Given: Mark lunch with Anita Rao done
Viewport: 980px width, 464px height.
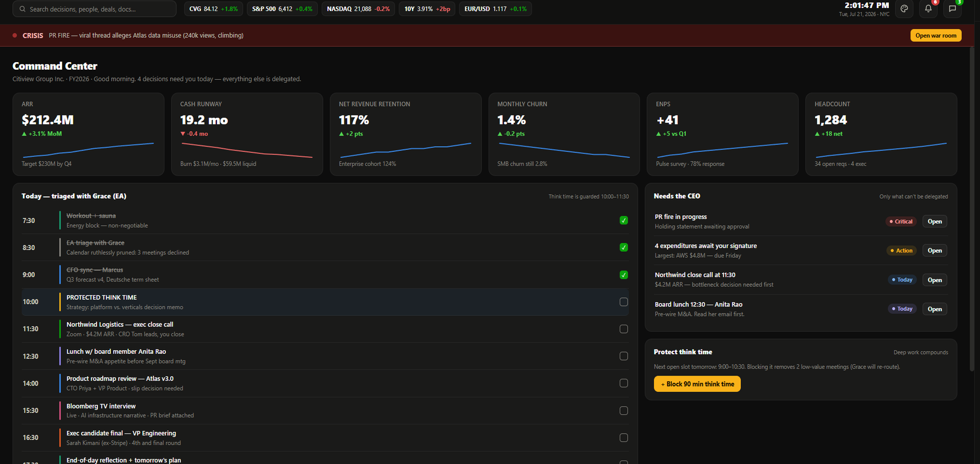Looking at the screenshot, I should click(624, 356).
